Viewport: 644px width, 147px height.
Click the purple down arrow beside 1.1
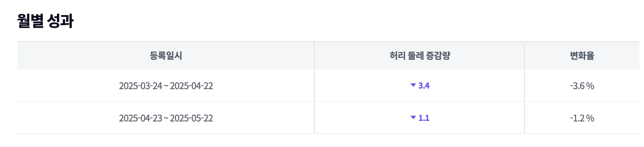[x=413, y=118]
